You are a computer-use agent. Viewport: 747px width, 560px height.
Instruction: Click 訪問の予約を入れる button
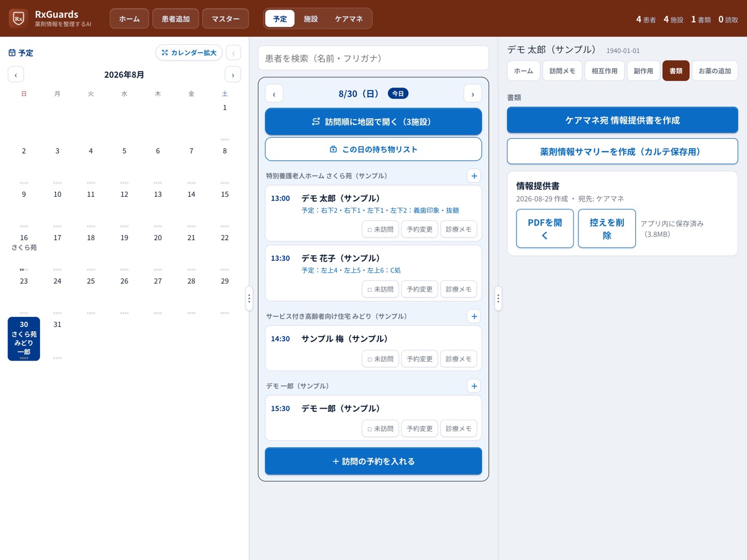[373, 461]
